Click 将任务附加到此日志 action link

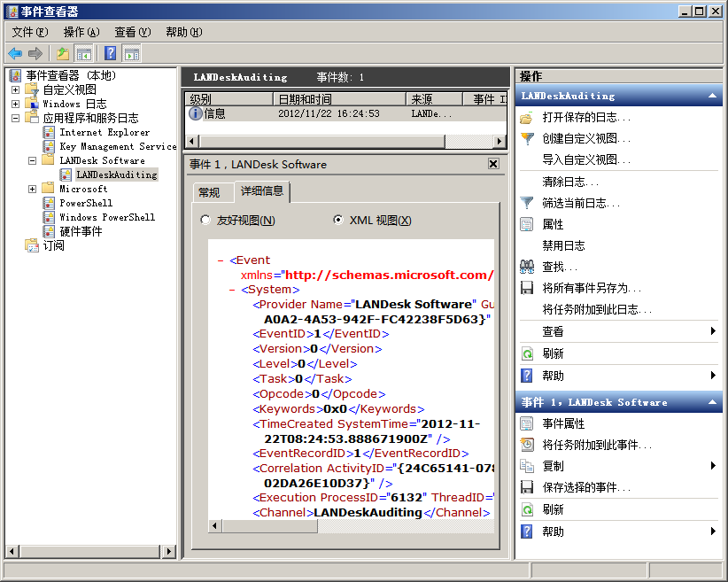pyautogui.click(x=597, y=309)
